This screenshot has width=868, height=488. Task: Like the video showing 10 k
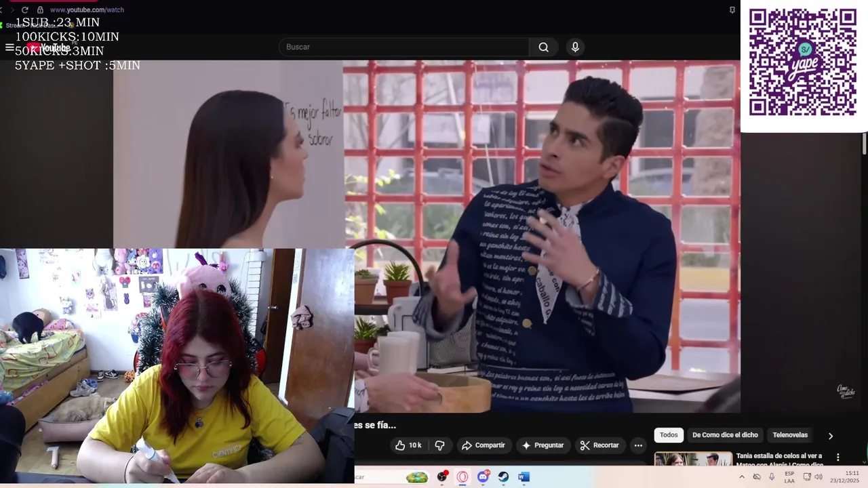pos(409,445)
